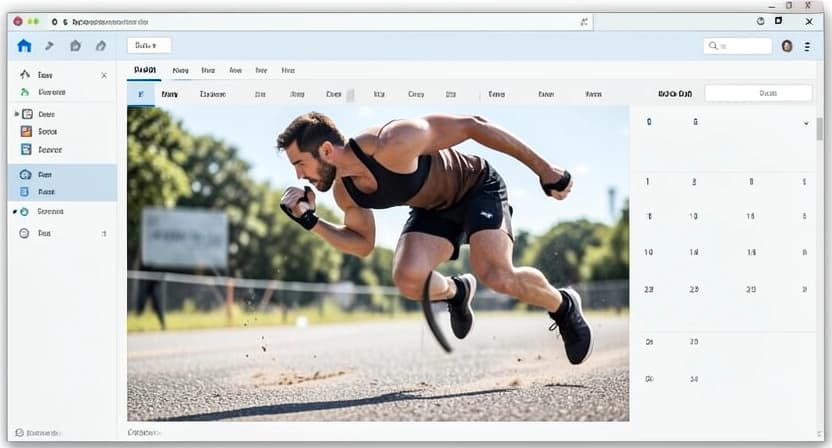Viewport: 832px width, 448px height.
Task: Click the status icon in the sidebar's bottom-left corner
Action: pos(20,433)
